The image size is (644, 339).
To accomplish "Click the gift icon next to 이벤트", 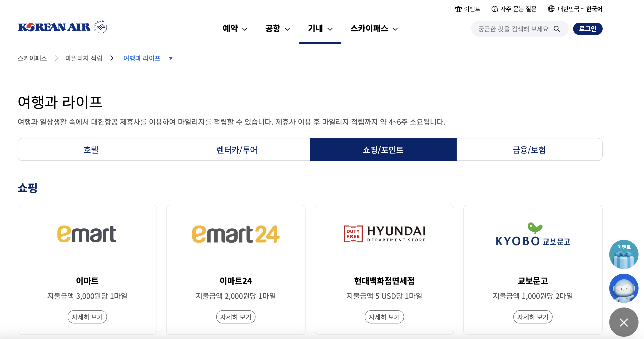I will (x=458, y=9).
